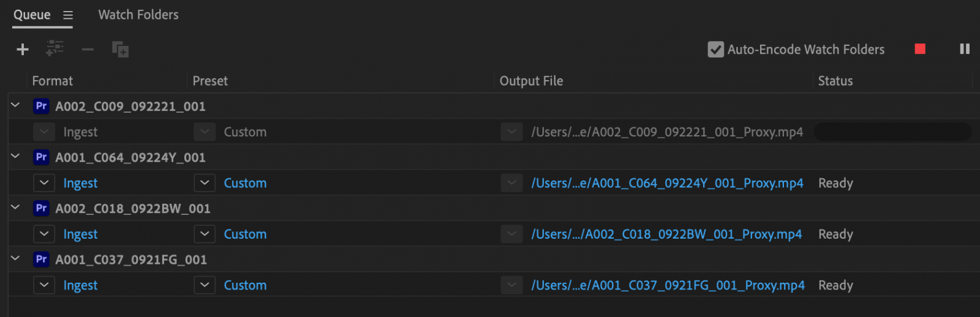Screen dimensions: 980x317
Task: Click the Ingest format link for A002_C018_0922BW_001
Action: click(80, 234)
